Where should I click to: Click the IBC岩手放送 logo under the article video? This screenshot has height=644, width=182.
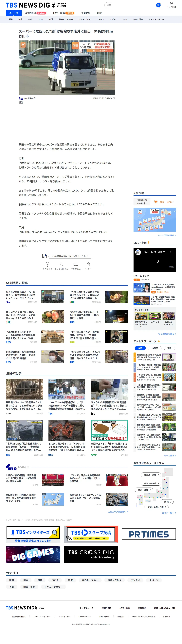pyautogui.click(x=21, y=99)
